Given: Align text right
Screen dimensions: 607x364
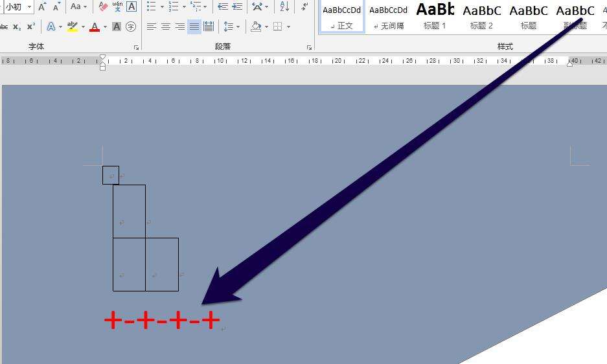Looking at the screenshot, I should coord(179,27).
